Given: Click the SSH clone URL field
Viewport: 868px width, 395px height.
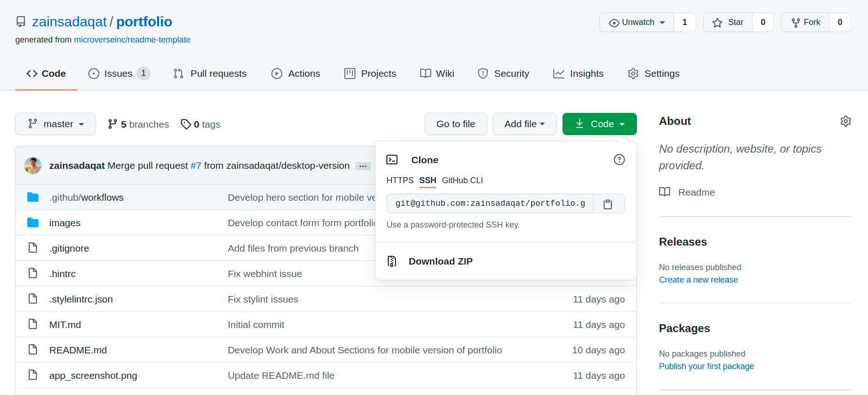Looking at the screenshot, I should 490,204.
